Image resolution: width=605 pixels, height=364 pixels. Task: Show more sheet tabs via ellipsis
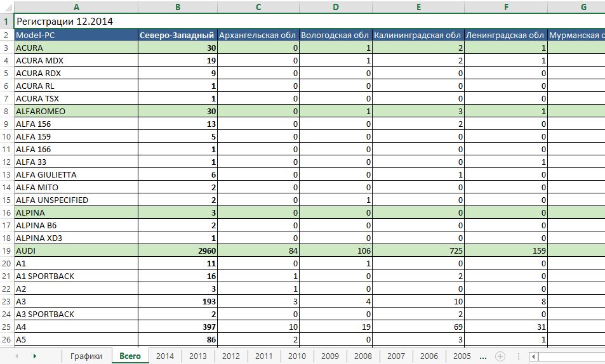point(482,356)
